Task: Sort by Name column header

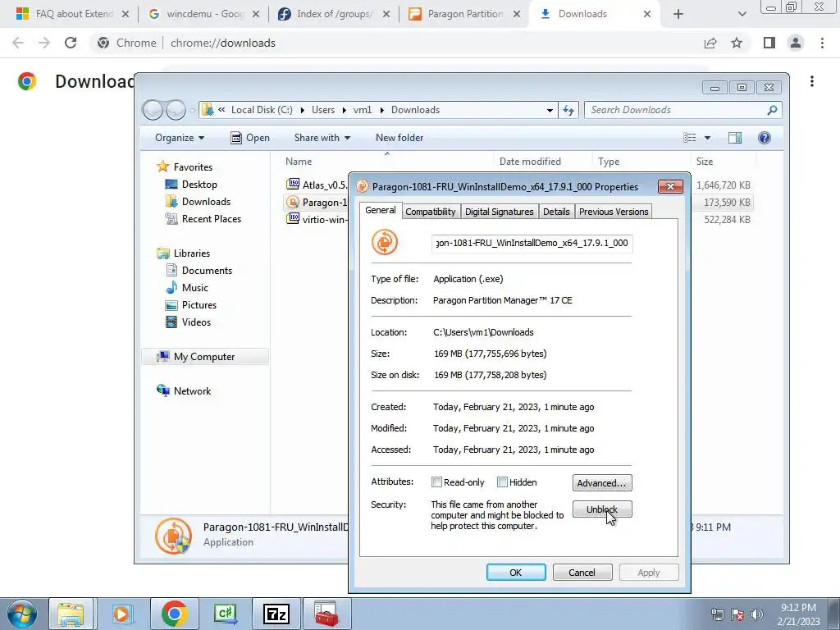Action: (x=299, y=162)
